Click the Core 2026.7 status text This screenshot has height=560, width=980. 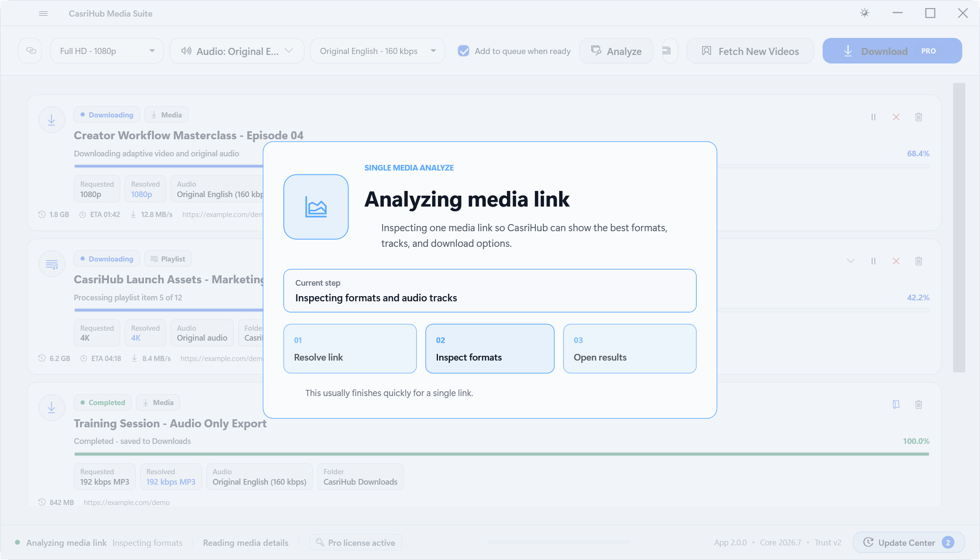[x=780, y=542]
